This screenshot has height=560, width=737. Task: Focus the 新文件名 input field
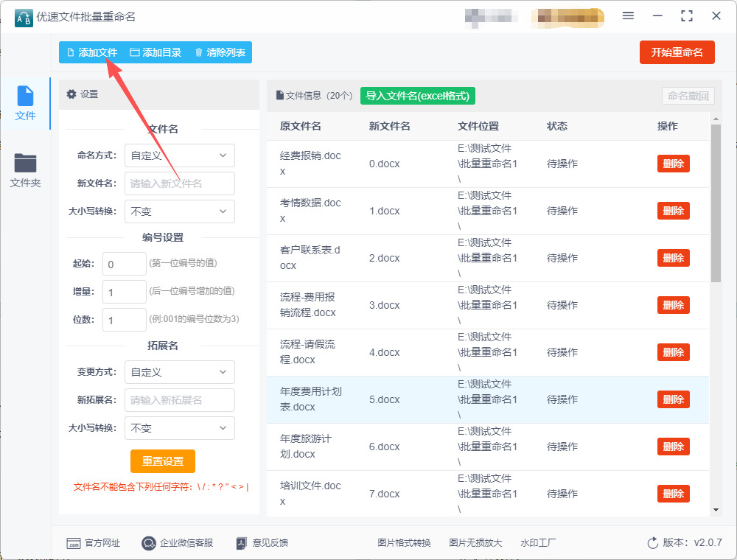tap(180, 183)
